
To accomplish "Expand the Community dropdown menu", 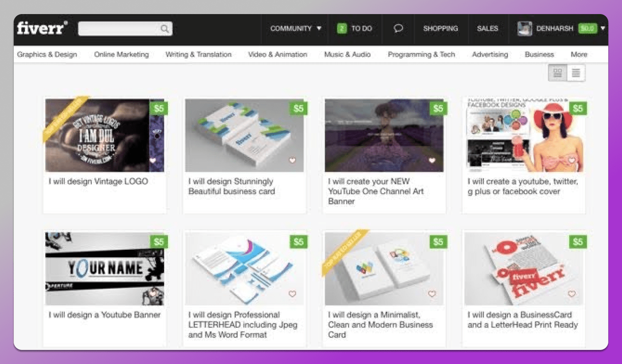I will pos(296,29).
